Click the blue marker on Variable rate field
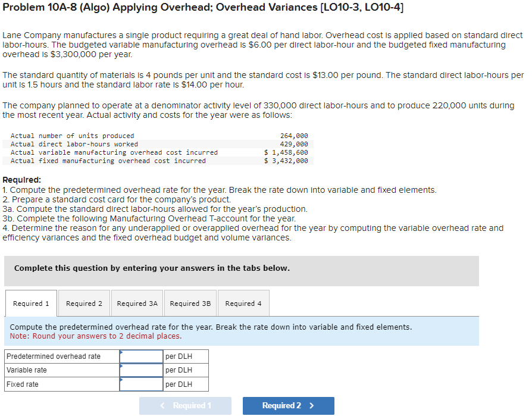Image resolution: width=532 pixels, height=416 pixels. pyautogui.click(x=122, y=365)
